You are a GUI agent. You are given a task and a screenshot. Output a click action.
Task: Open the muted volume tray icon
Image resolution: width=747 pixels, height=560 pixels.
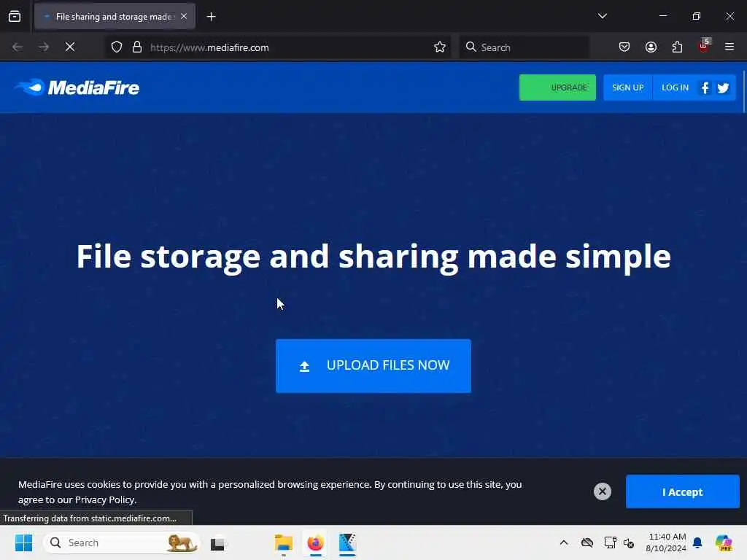coord(629,542)
